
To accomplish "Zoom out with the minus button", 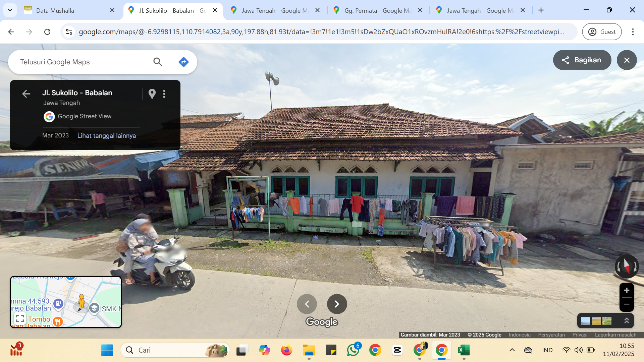I will pyautogui.click(x=627, y=304).
